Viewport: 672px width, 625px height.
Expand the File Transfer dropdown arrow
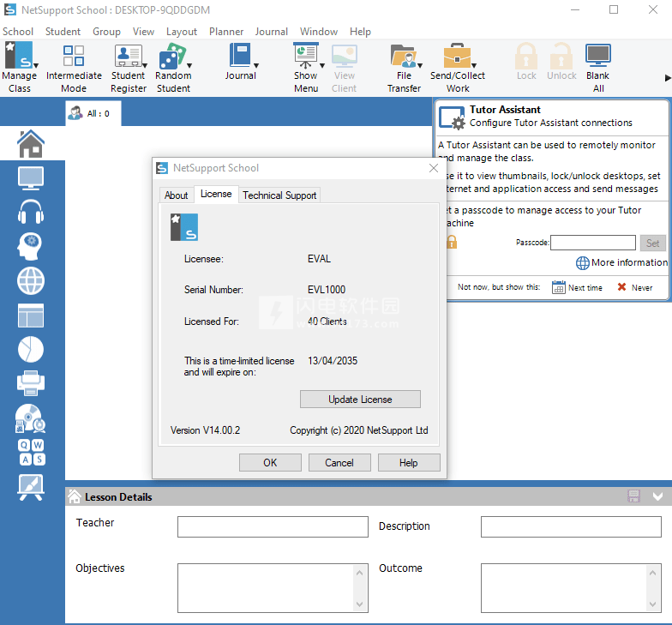coord(420,65)
